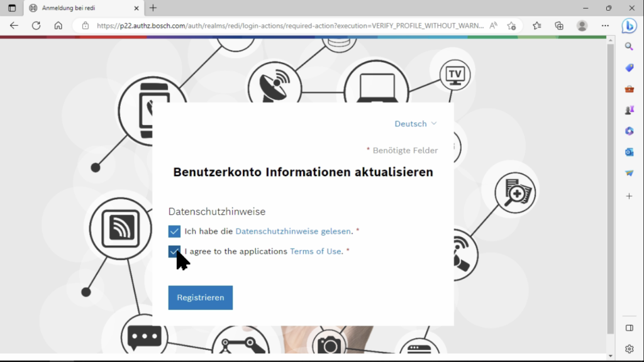Open Settings and more menu

click(x=605, y=25)
